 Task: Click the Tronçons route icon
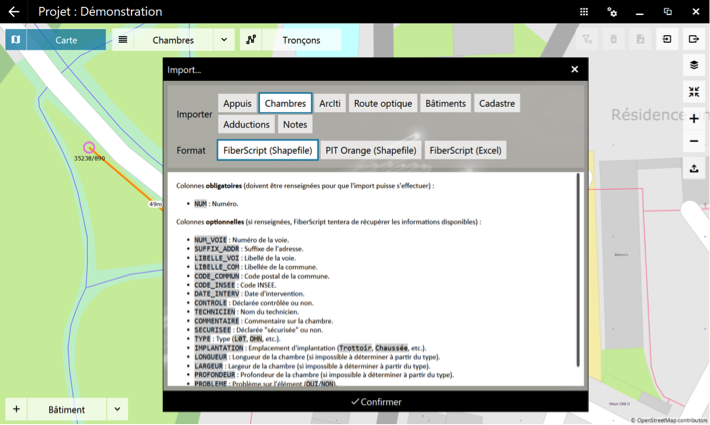[251, 40]
